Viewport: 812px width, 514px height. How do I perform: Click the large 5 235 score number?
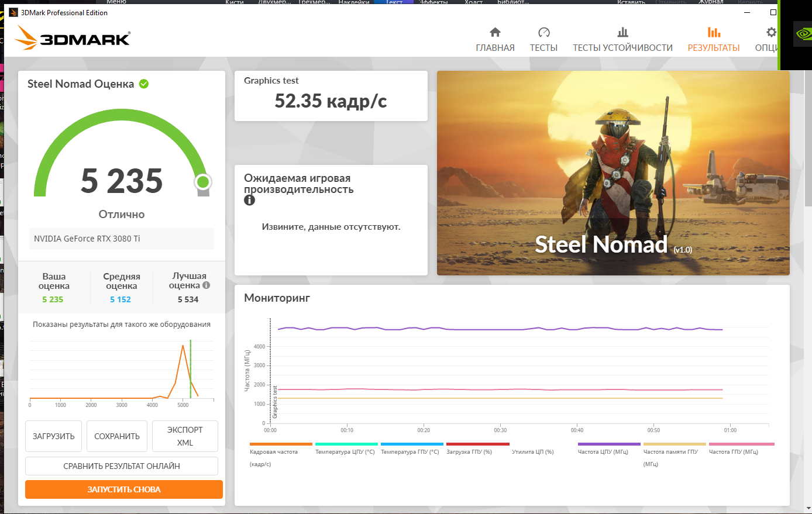pyautogui.click(x=122, y=181)
